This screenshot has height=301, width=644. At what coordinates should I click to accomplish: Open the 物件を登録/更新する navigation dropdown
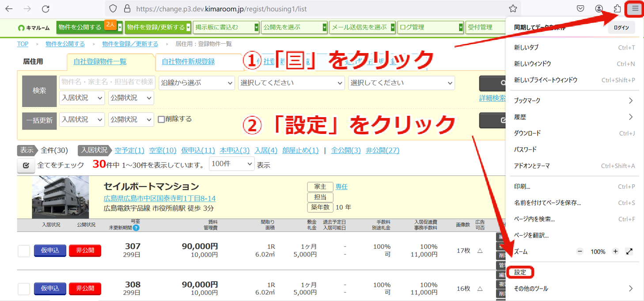(x=158, y=27)
